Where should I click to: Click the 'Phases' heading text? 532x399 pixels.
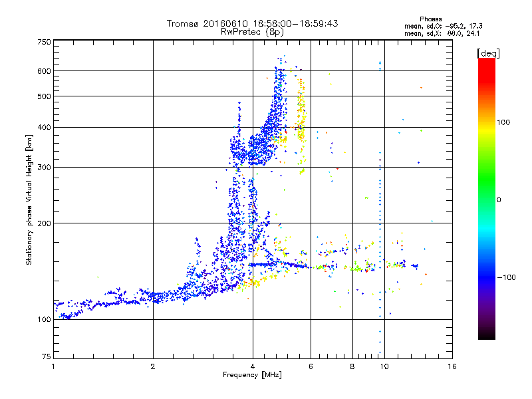coord(430,19)
